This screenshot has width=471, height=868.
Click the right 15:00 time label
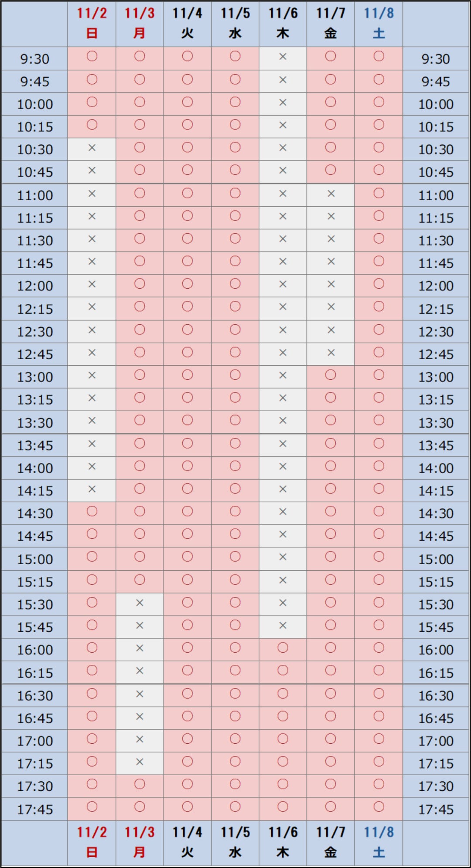pos(436,559)
